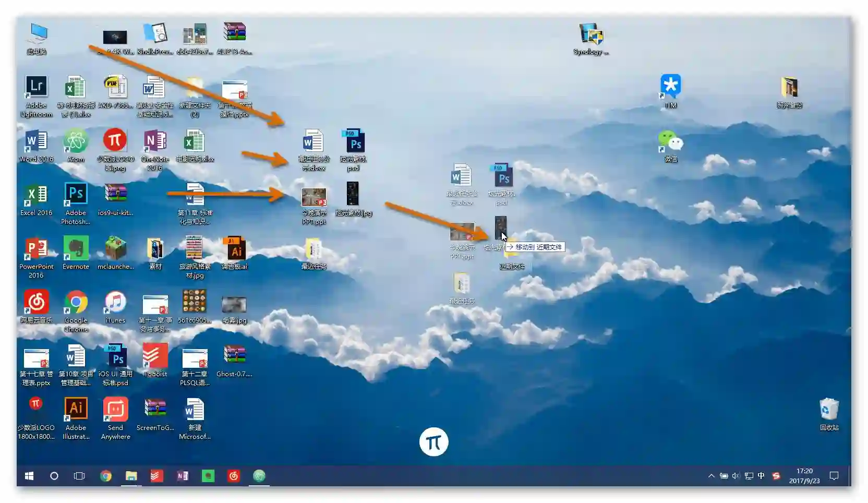Image resolution: width=868 pixels, height=503 pixels.
Task: Switch to Todoist in the taskbar
Action: click(x=156, y=476)
